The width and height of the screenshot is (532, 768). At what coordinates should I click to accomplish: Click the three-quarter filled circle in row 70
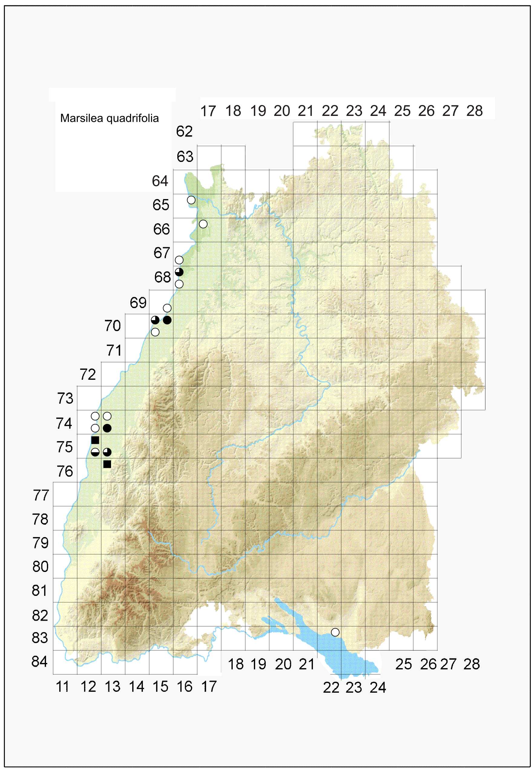tap(155, 320)
